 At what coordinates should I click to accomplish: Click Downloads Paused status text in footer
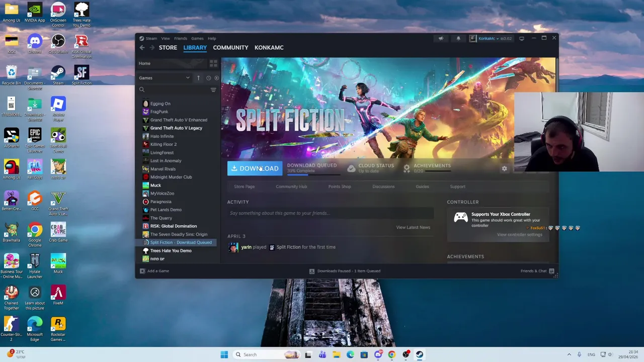349,271
